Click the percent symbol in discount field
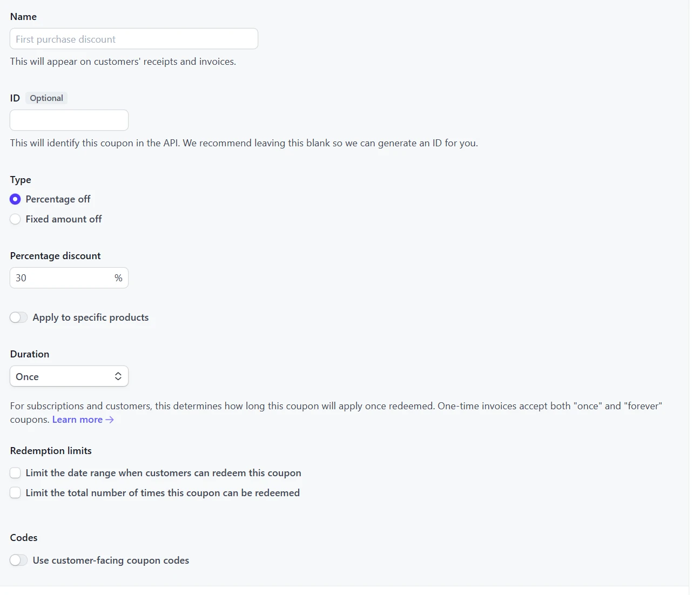The width and height of the screenshot is (700, 595). 118,278
